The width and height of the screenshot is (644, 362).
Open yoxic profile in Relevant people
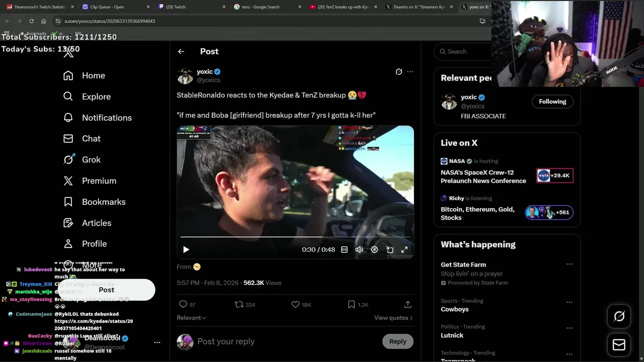[x=468, y=97]
